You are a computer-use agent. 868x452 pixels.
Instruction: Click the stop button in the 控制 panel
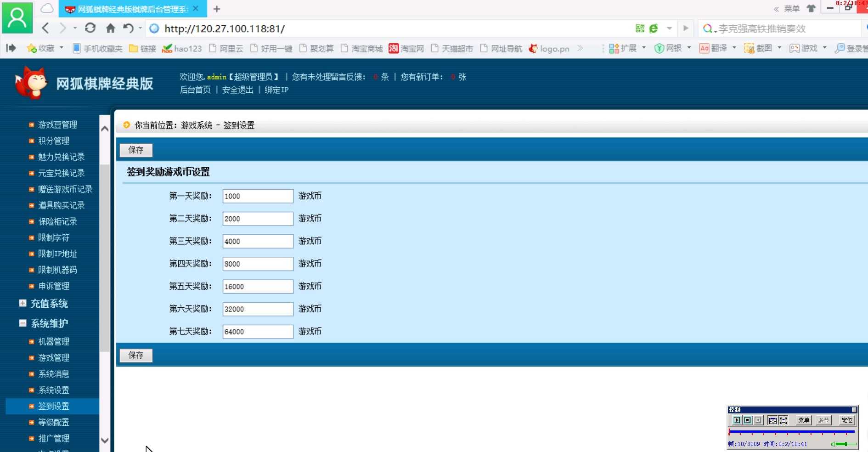click(747, 420)
